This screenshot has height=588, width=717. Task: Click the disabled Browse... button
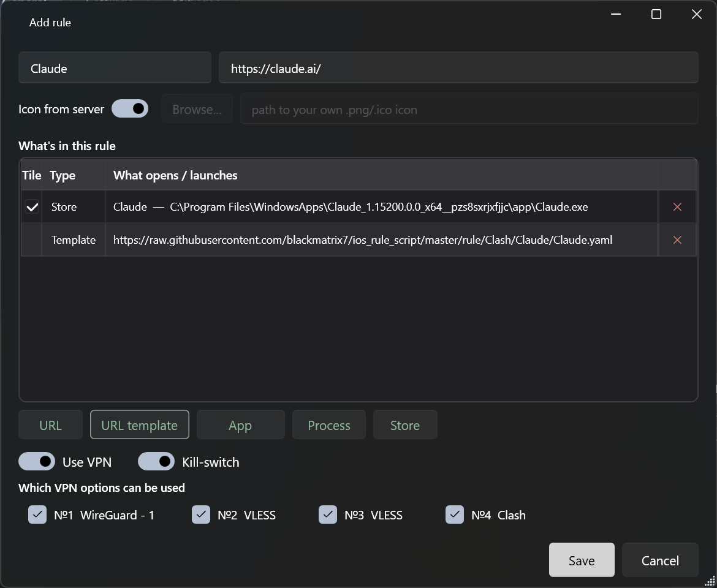click(x=197, y=109)
